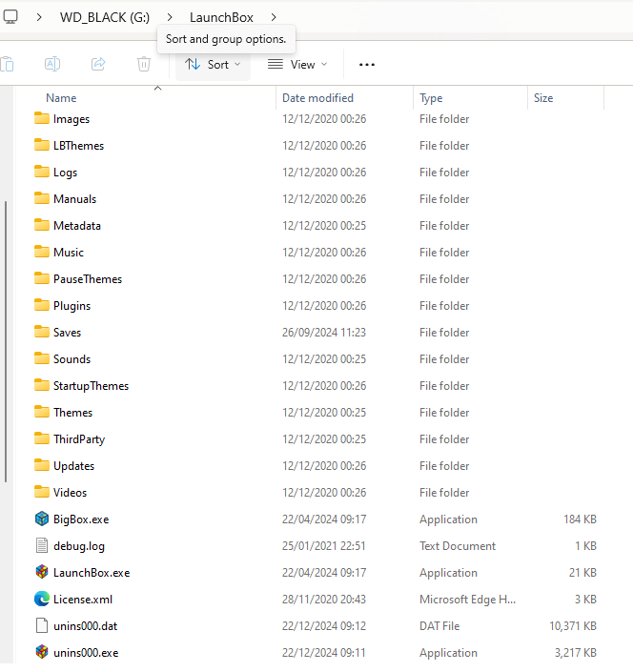Select the Videos folder icon
Image resolution: width=633 pixels, height=672 pixels.
[x=42, y=492]
